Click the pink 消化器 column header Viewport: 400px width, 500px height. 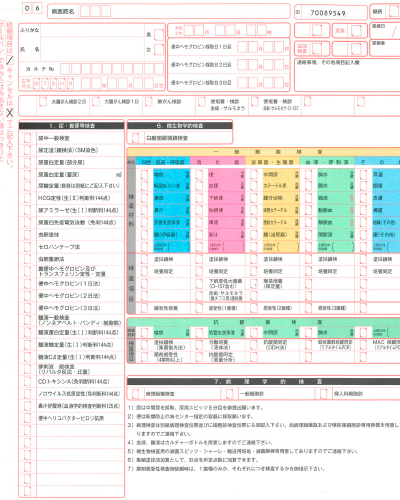(218, 162)
